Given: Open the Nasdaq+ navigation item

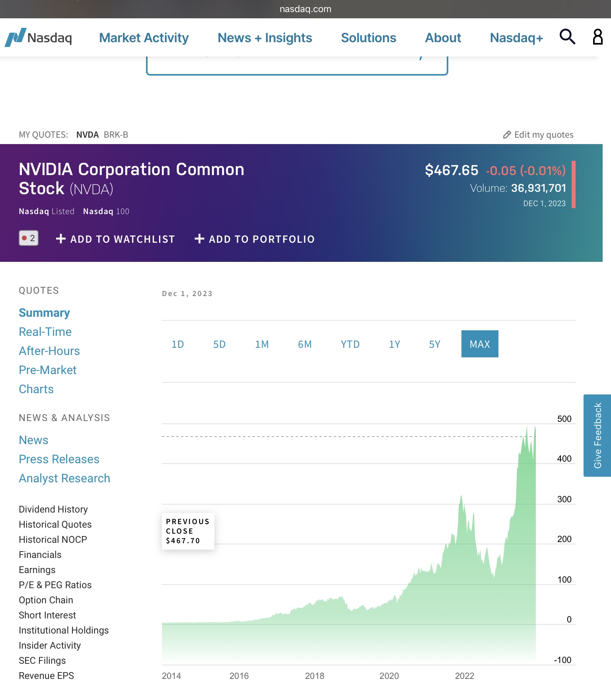Looking at the screenshot, I should click(516, 38).
